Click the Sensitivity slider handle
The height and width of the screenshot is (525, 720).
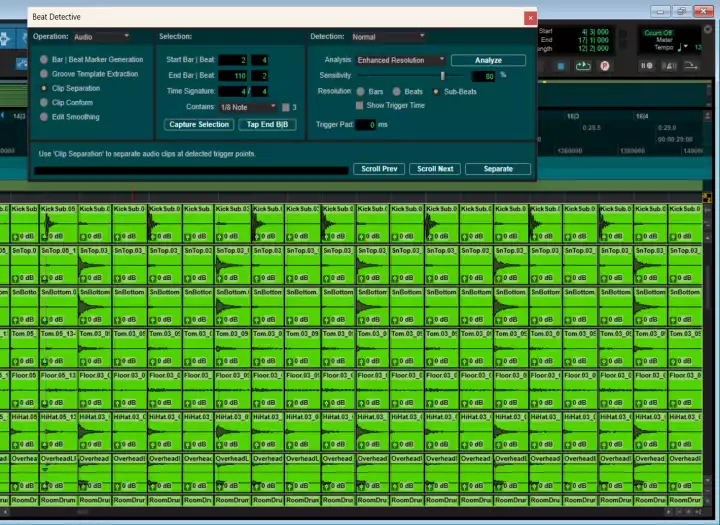pyautogui.click(x=442, y=75)
